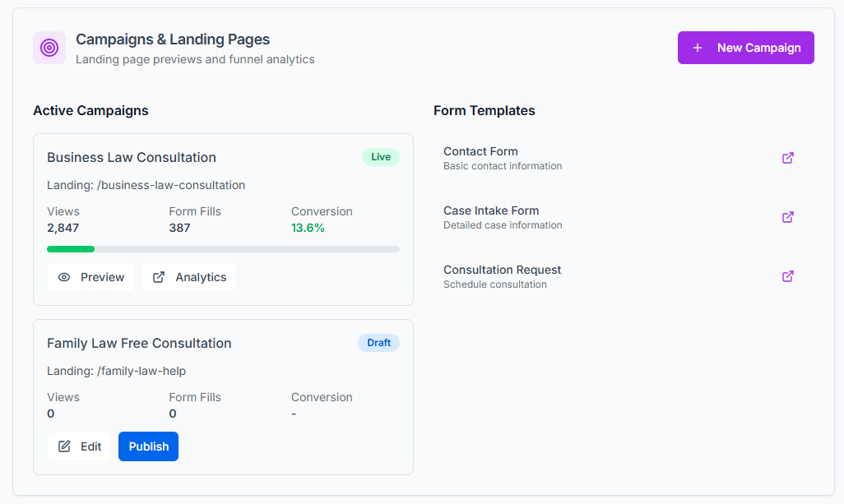Click the Analytics external-link icon
The width and height of the screenshot is (844, 504).
pos(159,277)
